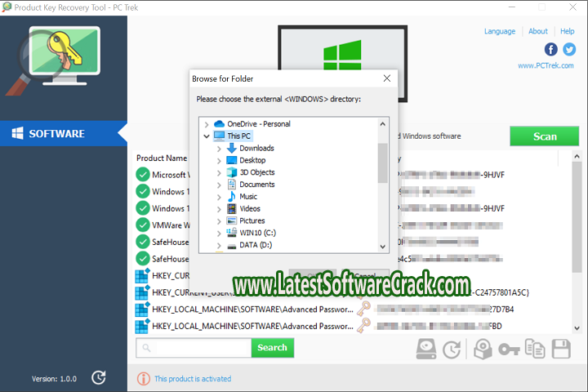
Task: Click the hard drive icon in bottom toolbar
Action: [x=427, y=349]
